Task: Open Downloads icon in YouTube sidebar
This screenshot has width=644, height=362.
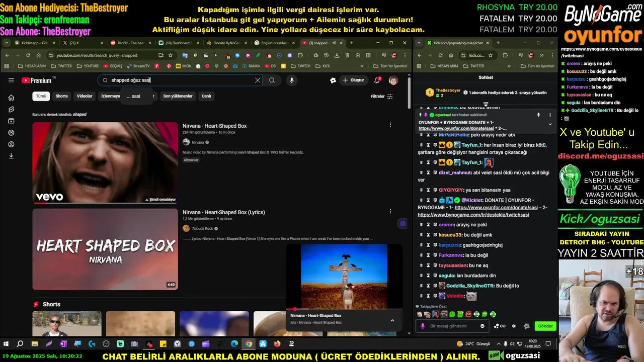Action: click(x=11, y=156)
